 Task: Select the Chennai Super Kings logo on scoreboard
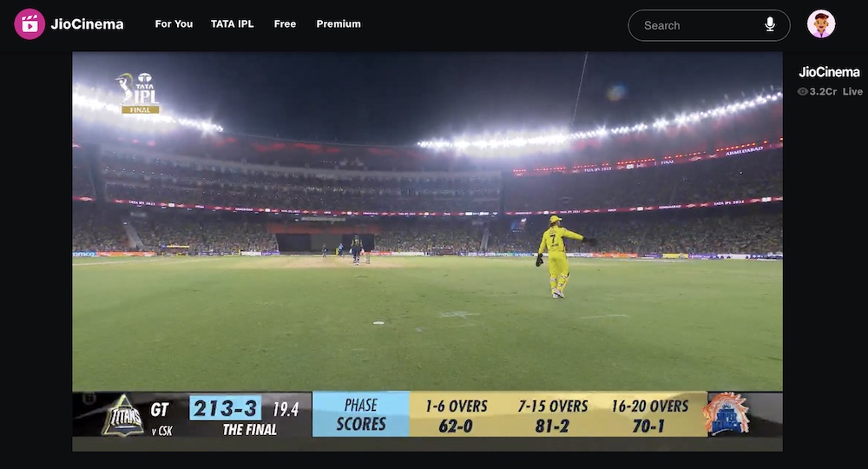pos(727,414)
